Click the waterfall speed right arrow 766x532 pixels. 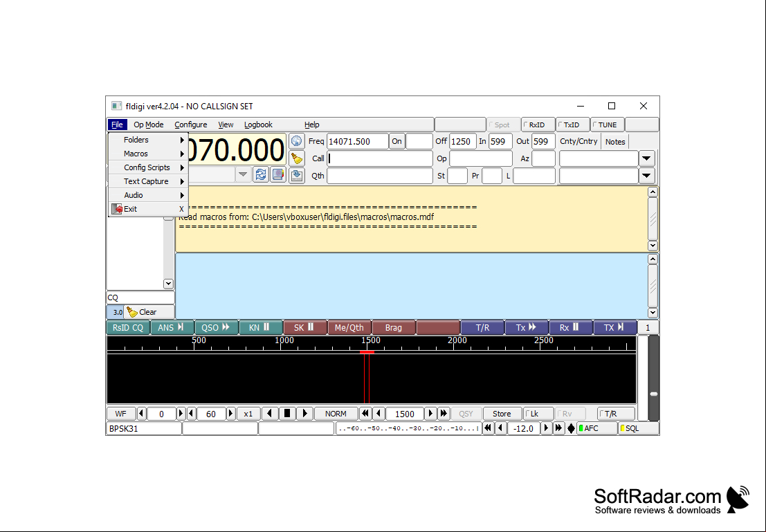(x=305, y=413)
